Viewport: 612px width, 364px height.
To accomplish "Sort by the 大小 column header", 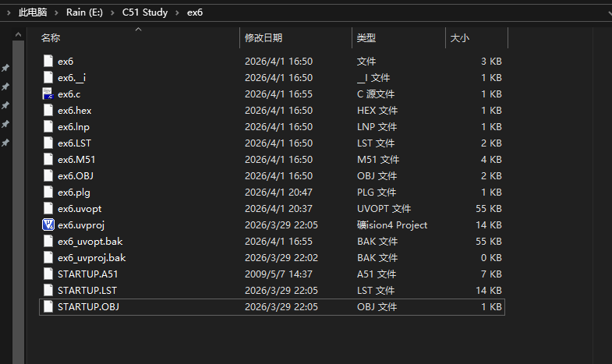I will coord(460,38).
